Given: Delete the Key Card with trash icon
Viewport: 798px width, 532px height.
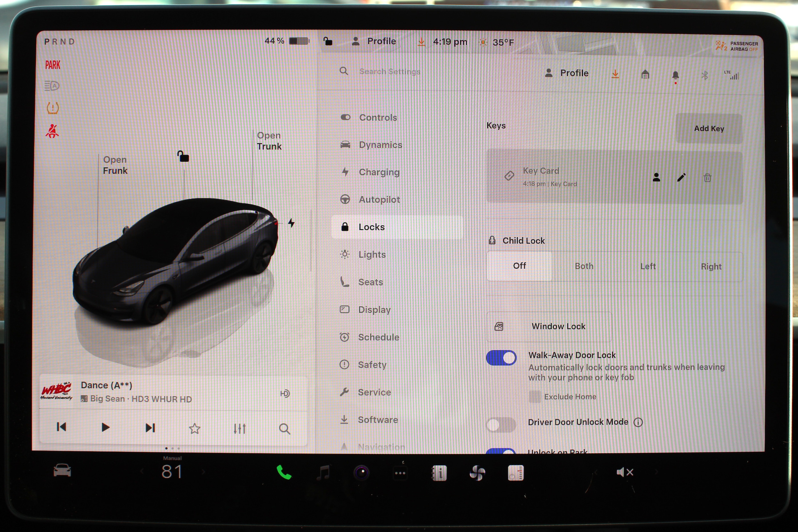Looking at the screenshot, I should (x=707, y=178).
